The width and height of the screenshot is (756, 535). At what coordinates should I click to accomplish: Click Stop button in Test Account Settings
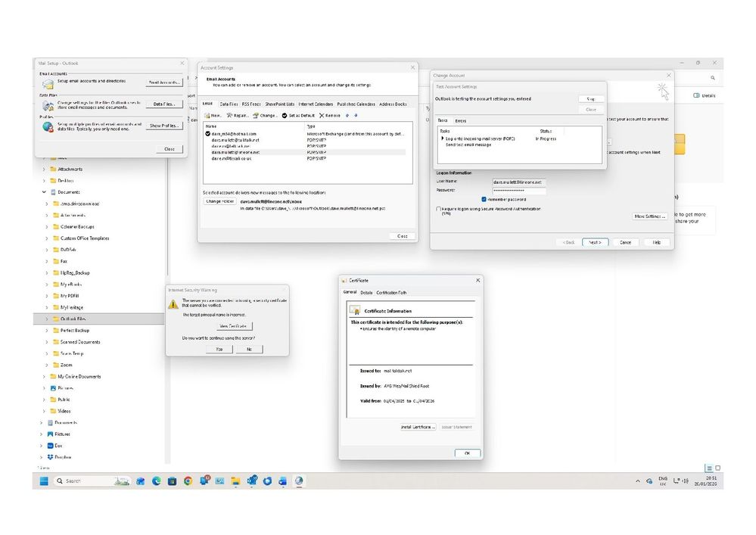click(590, 99)
